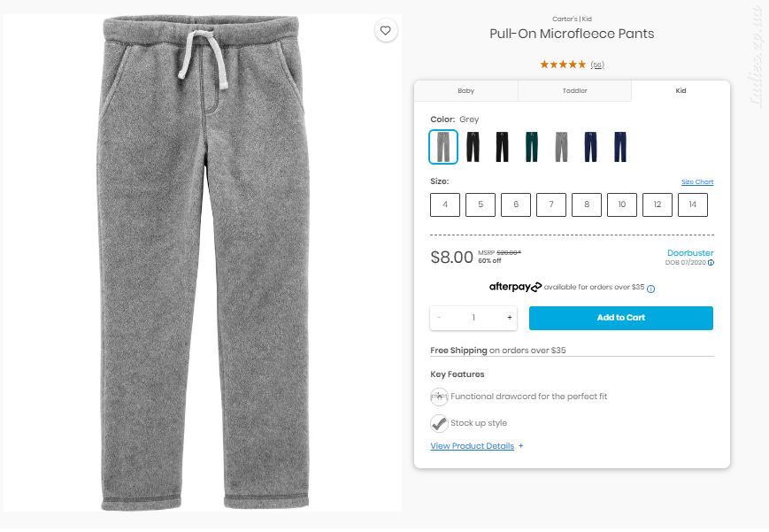
Task: Click the heart favorite icon
Action: pyautogui.click(x=386, y=30)
